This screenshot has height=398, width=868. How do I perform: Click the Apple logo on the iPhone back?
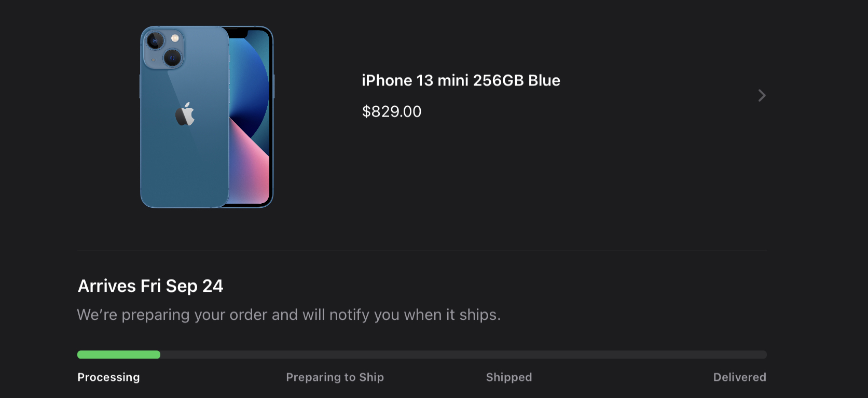185,114
